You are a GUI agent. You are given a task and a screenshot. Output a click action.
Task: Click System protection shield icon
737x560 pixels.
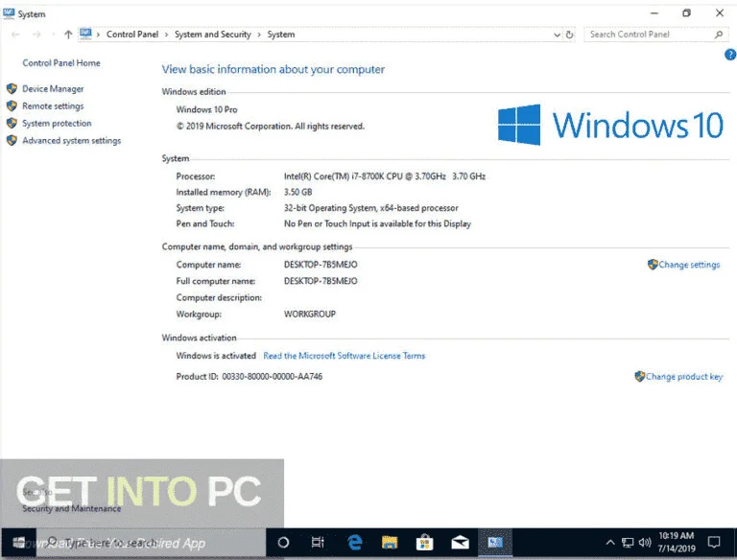pyautogui.click(x=12, y=123)
